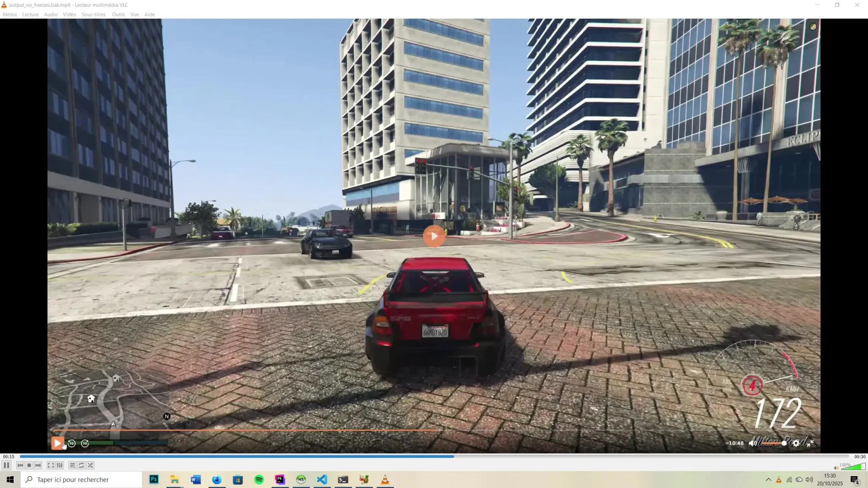Open the Vidéo menu

pos(70,14)
